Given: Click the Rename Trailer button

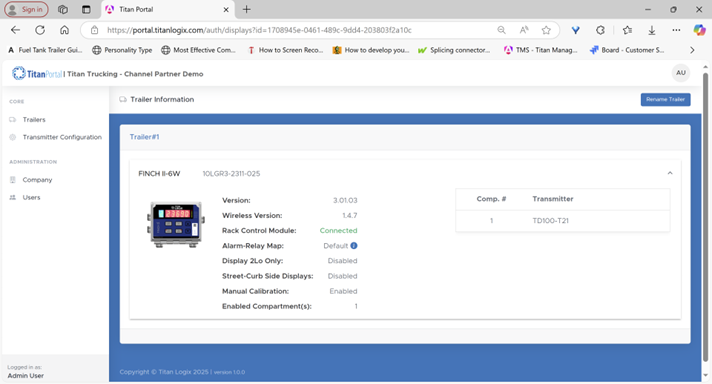Looking at the screenshot, I should point(665,99).
